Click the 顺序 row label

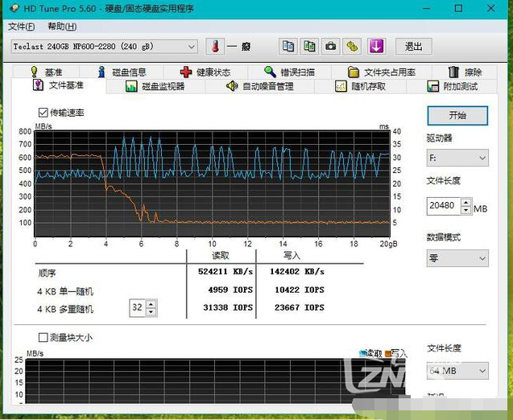pos(47,273)
